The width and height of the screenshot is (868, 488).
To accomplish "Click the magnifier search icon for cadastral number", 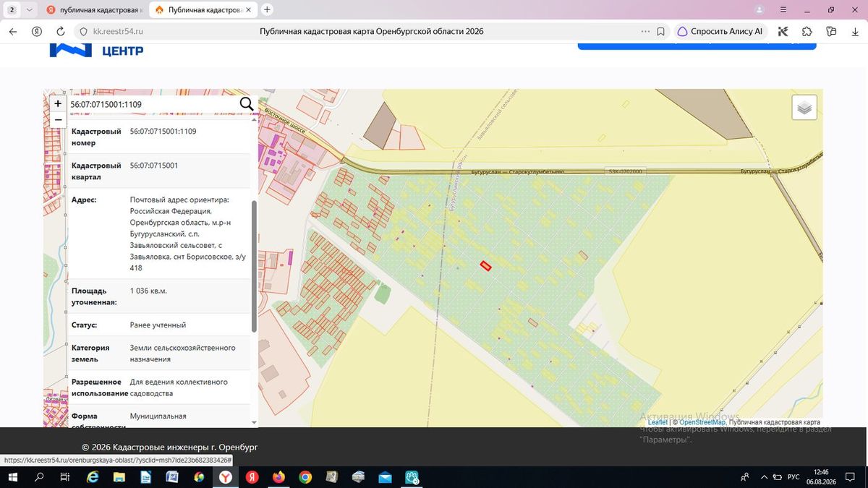I will click(x=247, y=104).
